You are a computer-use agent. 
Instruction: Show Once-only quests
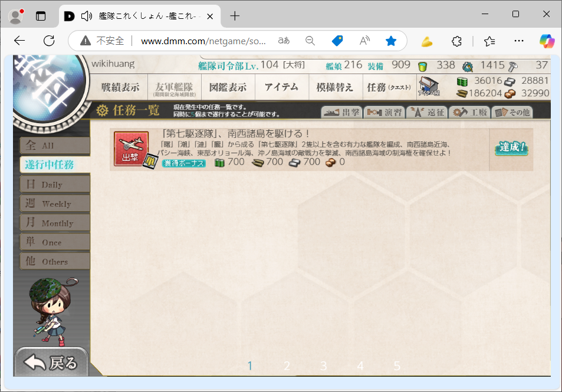pos(55,242)
